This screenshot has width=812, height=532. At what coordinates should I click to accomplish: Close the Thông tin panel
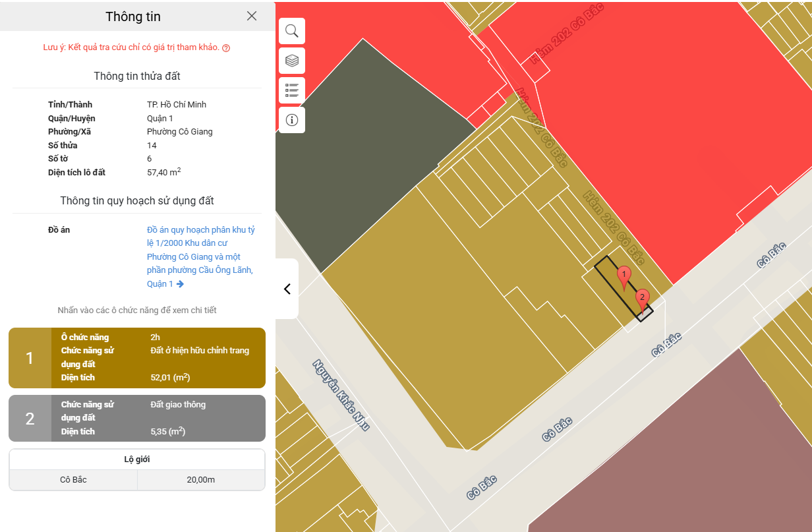(x=252, y=16)
